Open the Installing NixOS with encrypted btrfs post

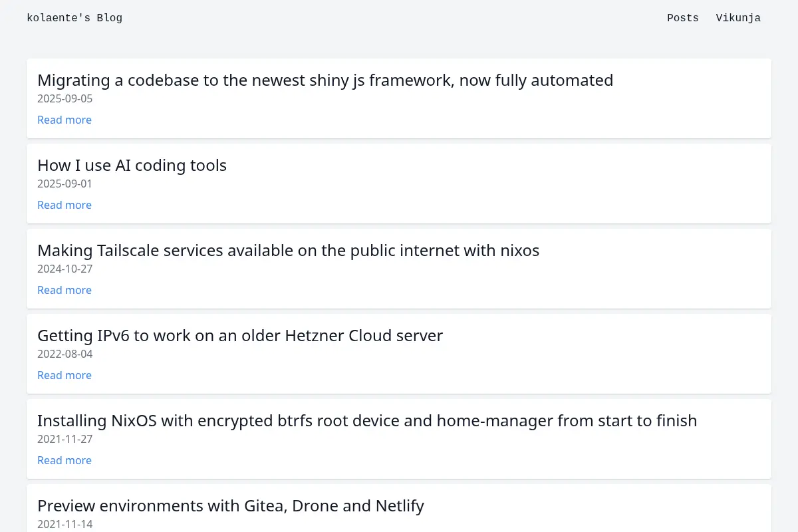[367, 421]
